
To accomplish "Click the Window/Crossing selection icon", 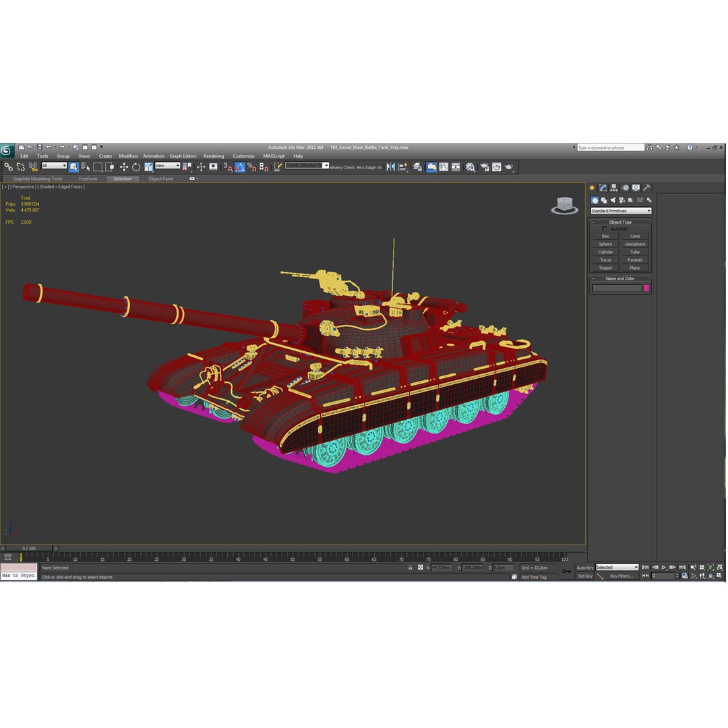I will tap(110, 166).
